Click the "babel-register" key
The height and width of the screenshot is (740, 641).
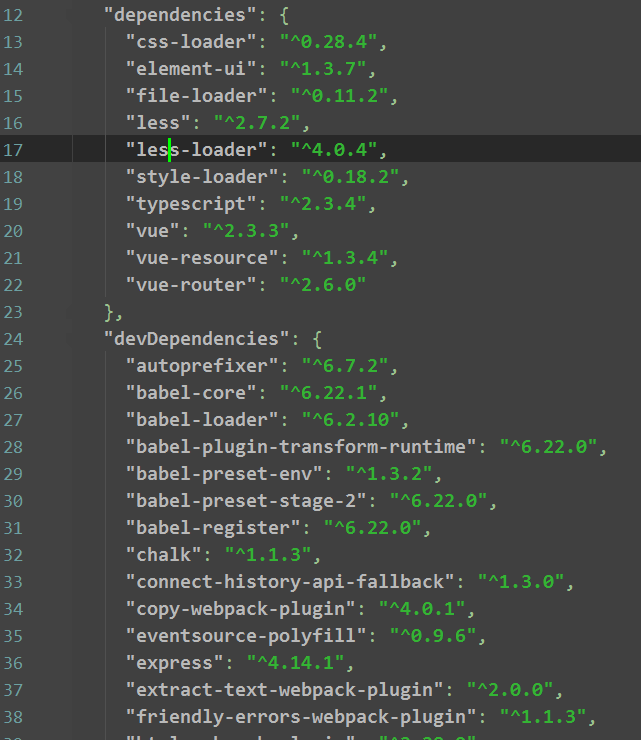(x=213, y=528)
